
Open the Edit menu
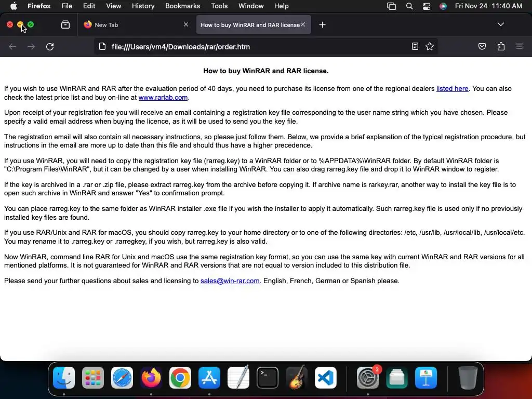[89, 6]
